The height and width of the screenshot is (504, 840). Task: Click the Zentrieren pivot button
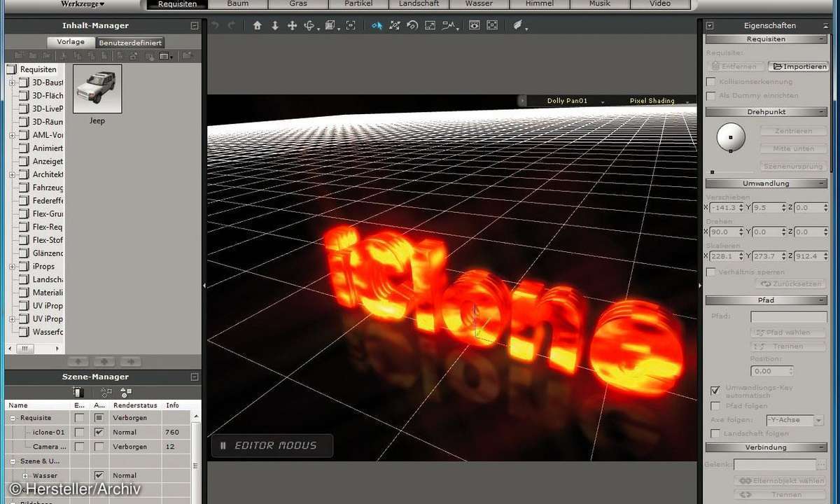coord(793,131)
